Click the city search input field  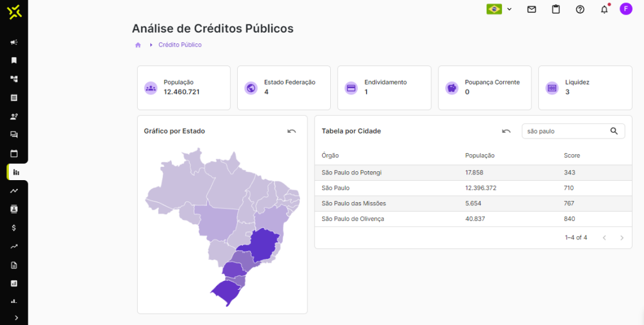click(x=565, y=131)
